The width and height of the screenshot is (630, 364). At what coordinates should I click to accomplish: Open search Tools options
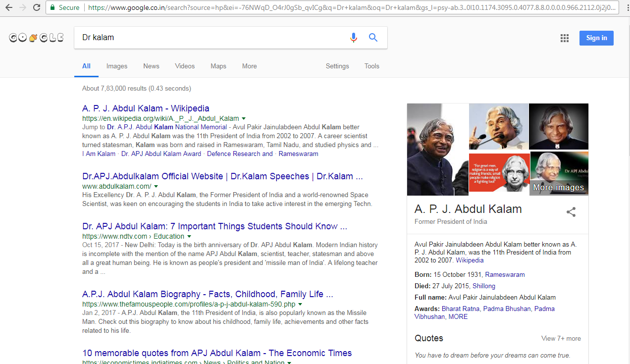point(372,66)
